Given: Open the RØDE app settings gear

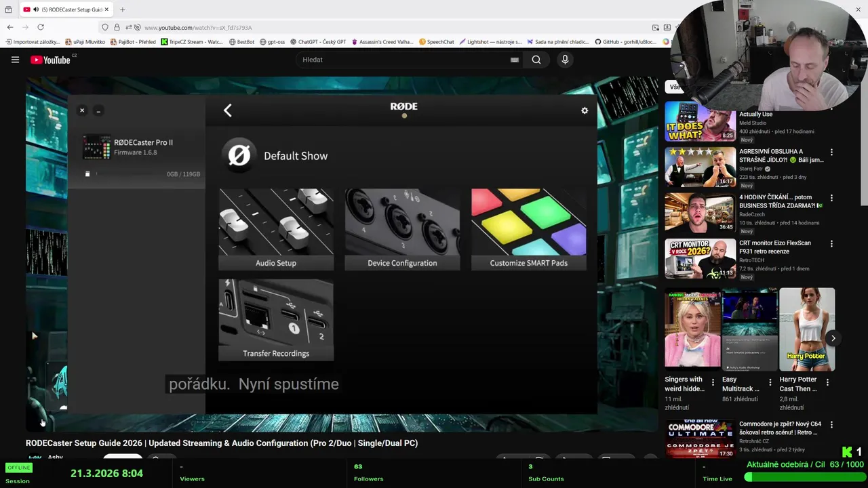Looking at the screenshot, I should click(x=585, y=110).
